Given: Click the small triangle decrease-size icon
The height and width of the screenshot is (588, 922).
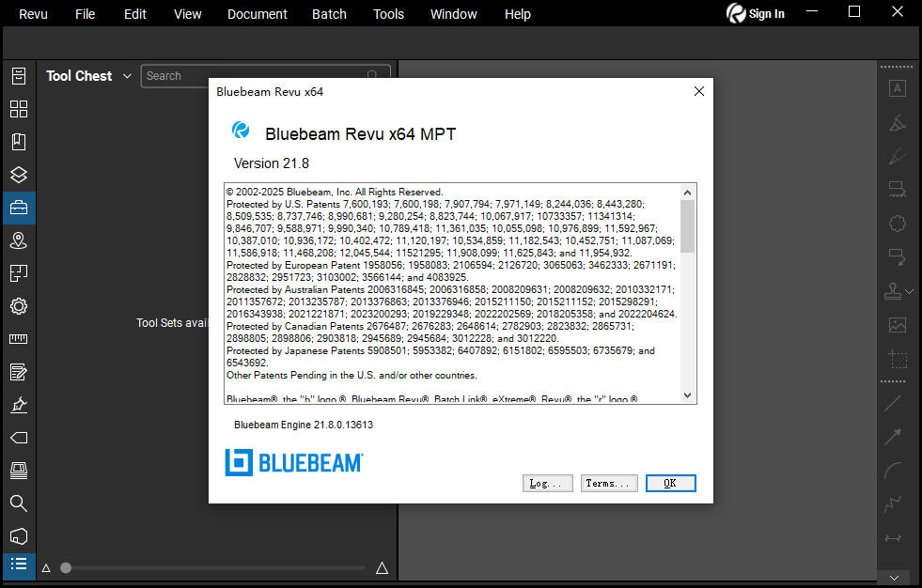Looking at the screenshot, I should (46, 568).
